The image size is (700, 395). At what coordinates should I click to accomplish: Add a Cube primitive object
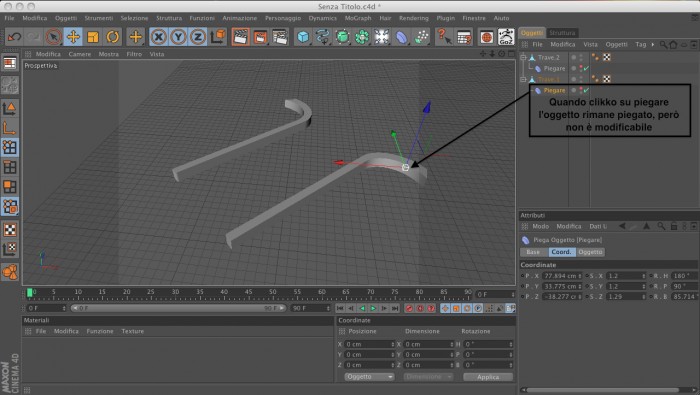pos(303,37)
